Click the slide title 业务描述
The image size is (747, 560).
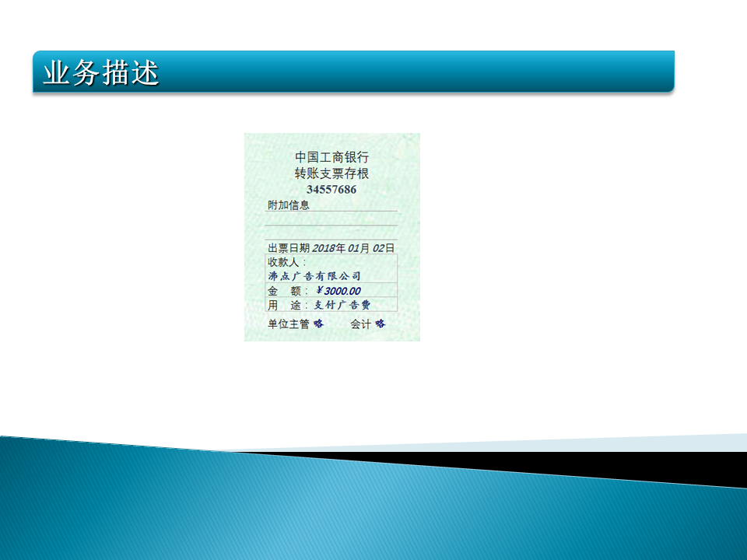pos(100,73)
